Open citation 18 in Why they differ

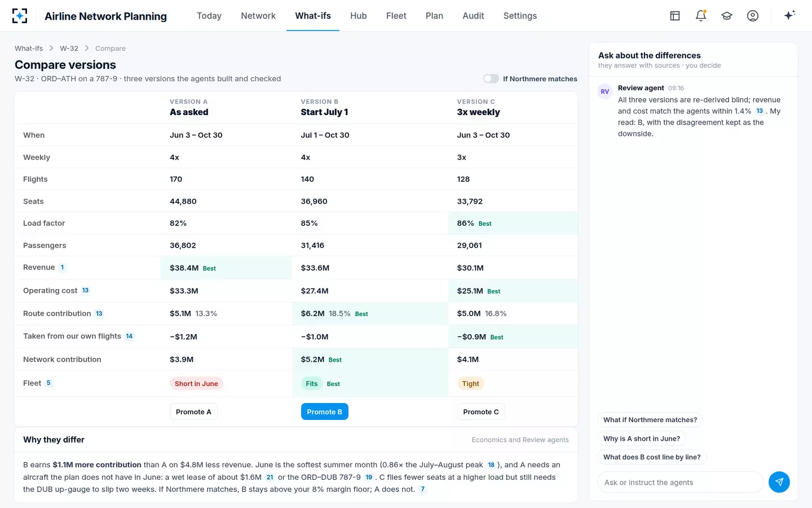[491, 465]
